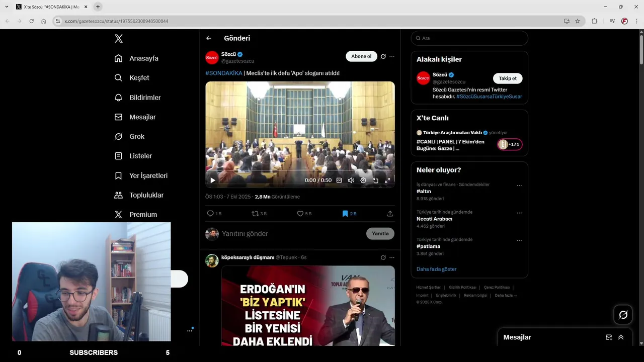Screen dimensions: 644x362
Task: Click the video progress bar
Action: point(300,171)
